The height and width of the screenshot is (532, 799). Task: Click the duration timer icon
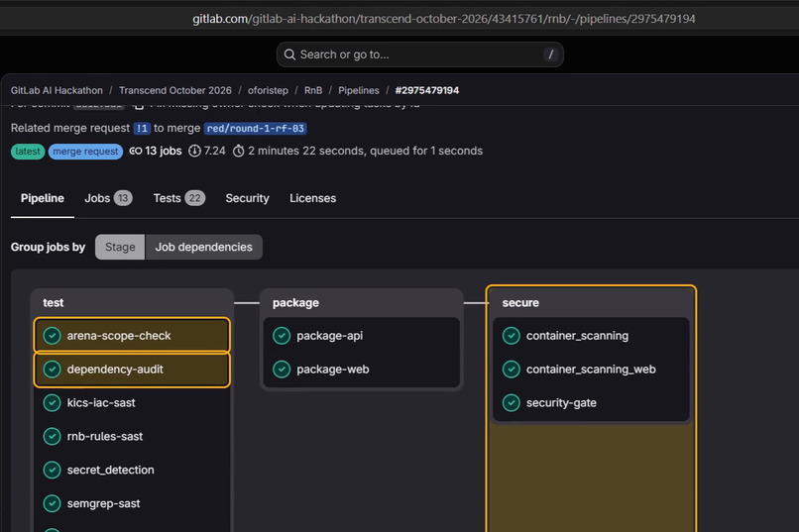coord(239,151)
